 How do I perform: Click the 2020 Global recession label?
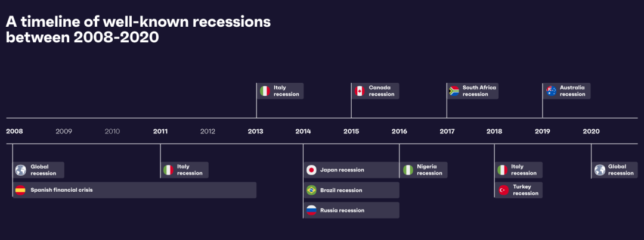pyautogui.click(x=621, y=170)
